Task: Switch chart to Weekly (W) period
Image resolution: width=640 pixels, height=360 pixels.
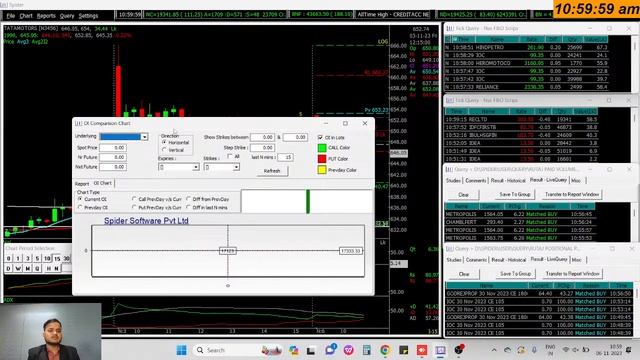Action: [18, 269]
